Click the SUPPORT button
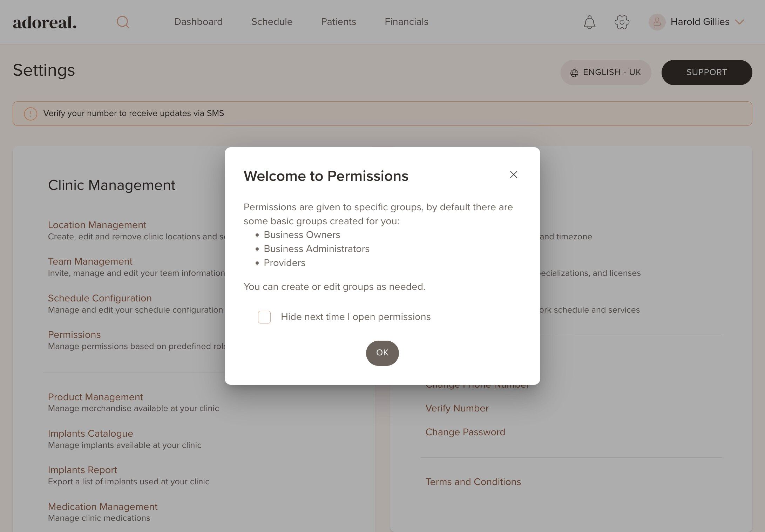 coord(706,73)
